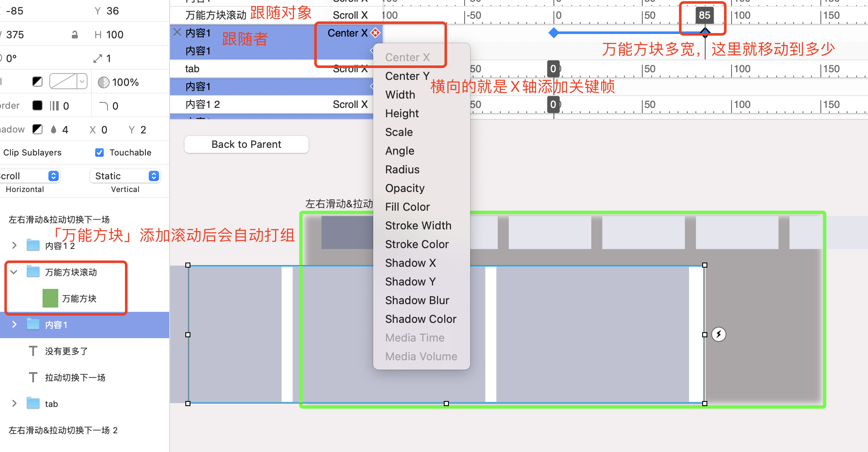The width and height of the screenshot is (868, 452).
Task: Click the 内容1 2 row's 0 playhead marker
Action: (553, 105)
